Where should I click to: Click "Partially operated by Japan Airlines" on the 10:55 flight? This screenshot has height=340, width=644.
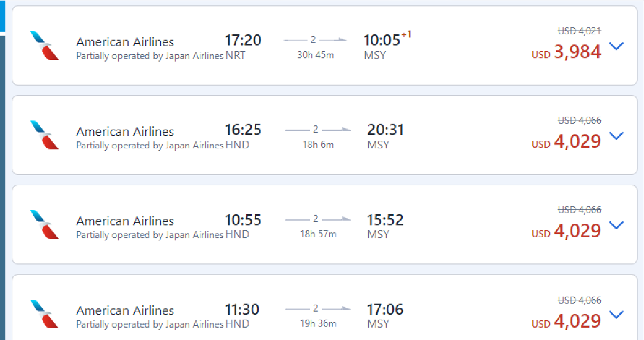point(149,235)
